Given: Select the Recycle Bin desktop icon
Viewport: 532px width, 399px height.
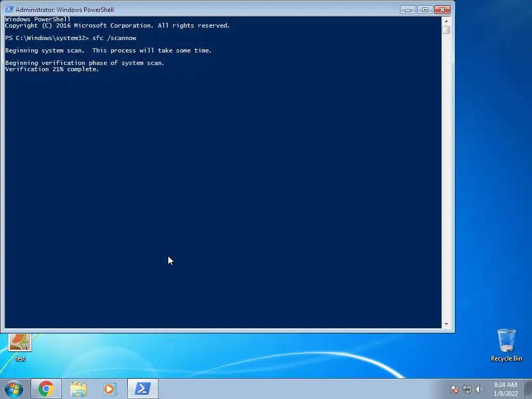Looking at the screenshot, I should click(x=506, y=345).
